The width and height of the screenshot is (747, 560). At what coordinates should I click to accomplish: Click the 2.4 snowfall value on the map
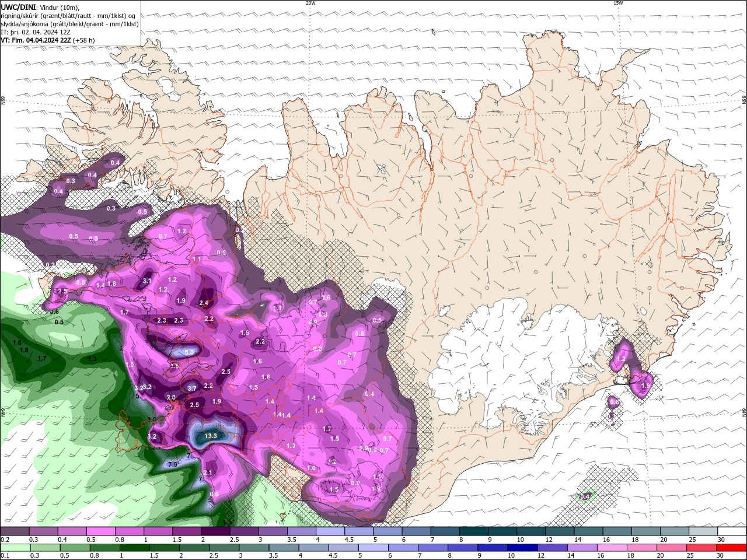click(204, 303)
